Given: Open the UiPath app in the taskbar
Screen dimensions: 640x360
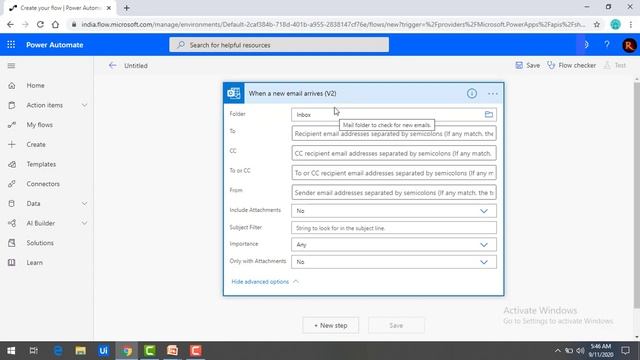Looking at the screenshot, I should tap(103, 351).
